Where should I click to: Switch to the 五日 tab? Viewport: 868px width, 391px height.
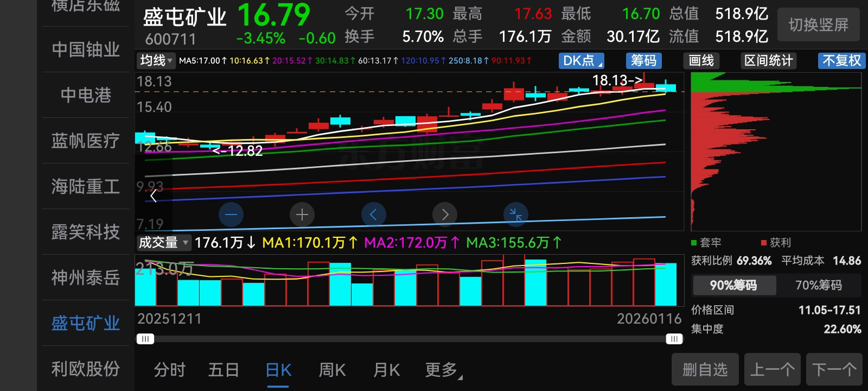pos(224,370)
